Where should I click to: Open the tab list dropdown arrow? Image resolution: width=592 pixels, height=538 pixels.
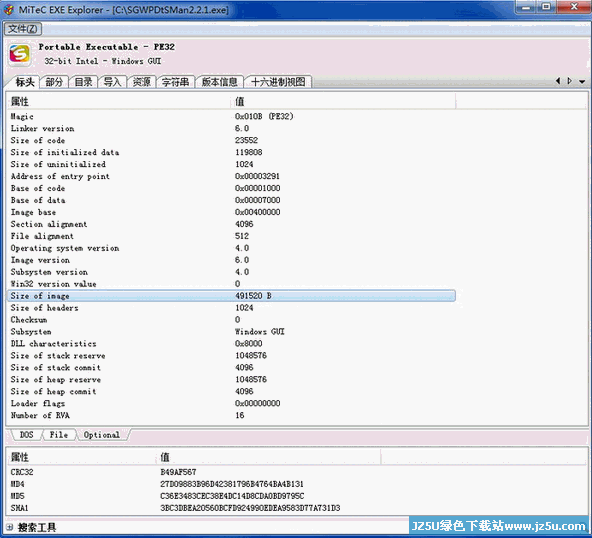[x=582, y=81]
